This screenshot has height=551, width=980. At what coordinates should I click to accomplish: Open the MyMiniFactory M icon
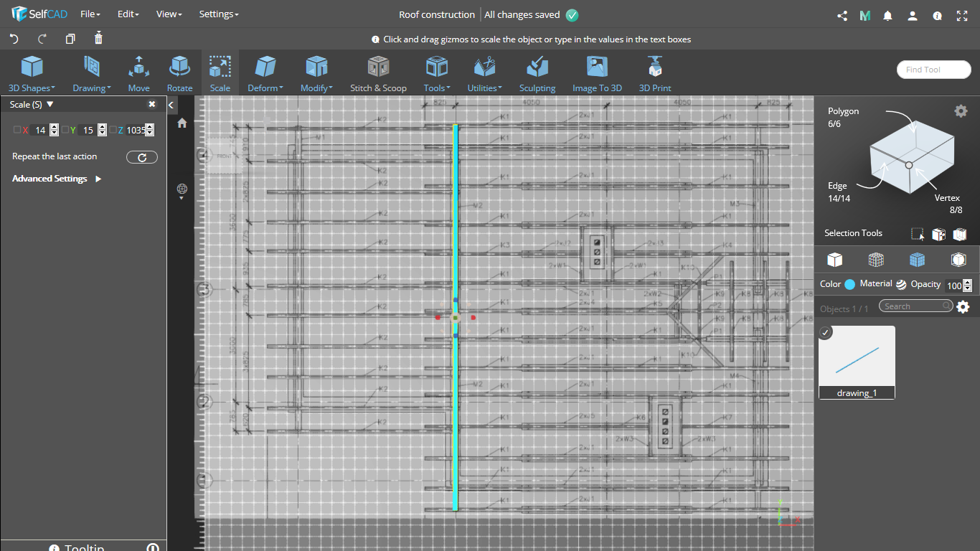pos(865,15)
